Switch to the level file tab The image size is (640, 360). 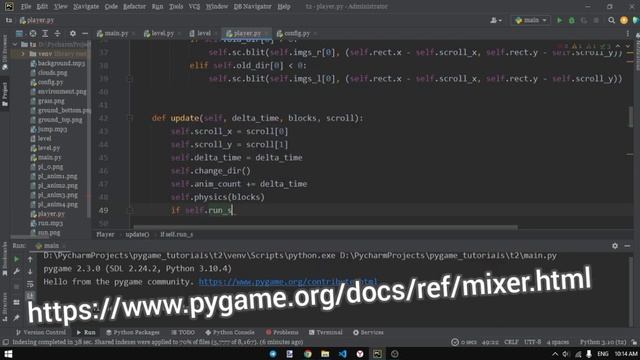click(x=203, y=33)
